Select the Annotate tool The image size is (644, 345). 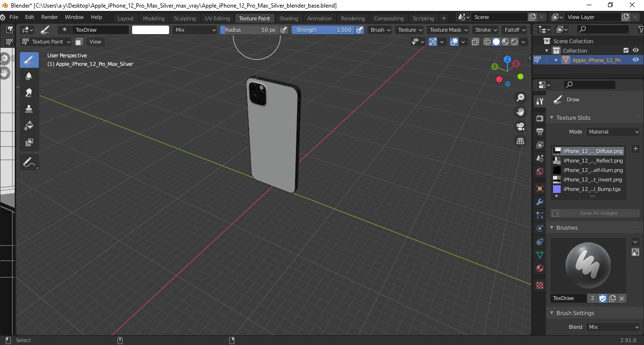(x=29, y=162)
